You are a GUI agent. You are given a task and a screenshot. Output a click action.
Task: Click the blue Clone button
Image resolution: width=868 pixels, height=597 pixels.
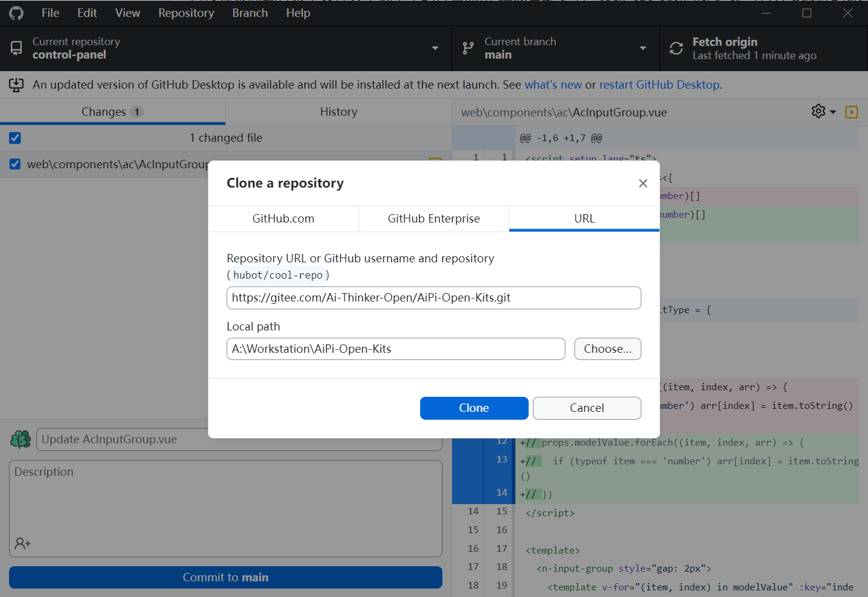pyautogui.click(x=474, y=408)
